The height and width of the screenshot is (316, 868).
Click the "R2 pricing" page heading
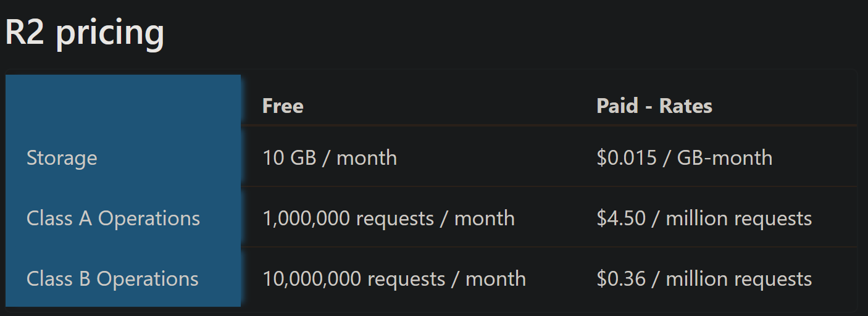point(85,33)
